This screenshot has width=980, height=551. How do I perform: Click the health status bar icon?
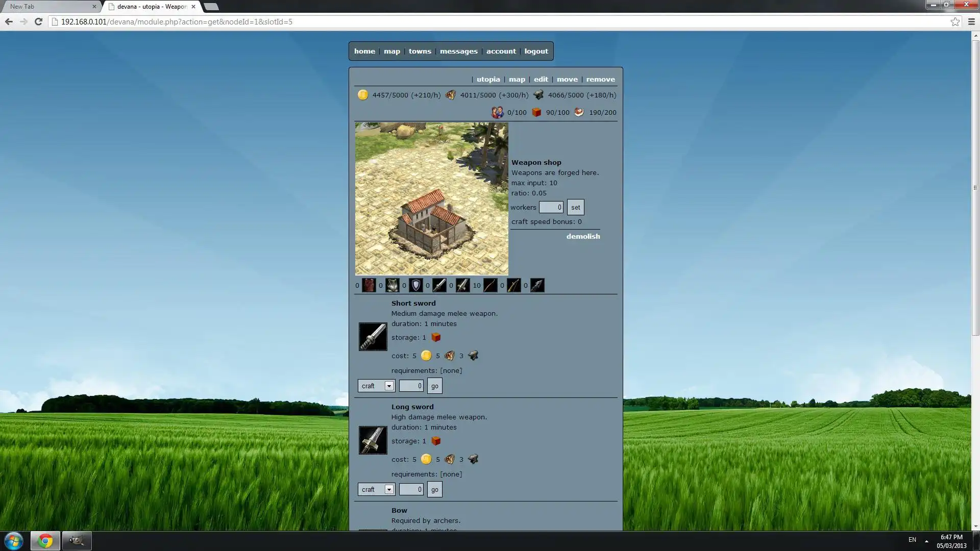point(579,112)
